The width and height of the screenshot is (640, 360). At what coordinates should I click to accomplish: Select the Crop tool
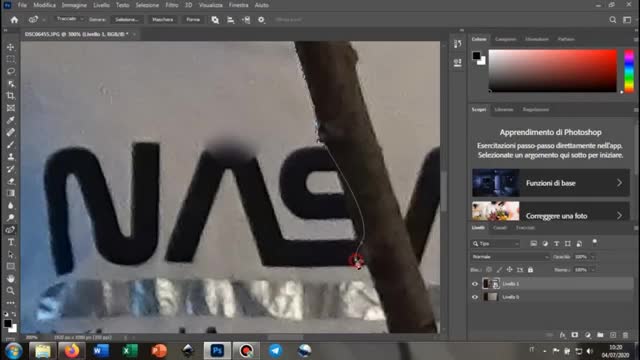point(11,96)
